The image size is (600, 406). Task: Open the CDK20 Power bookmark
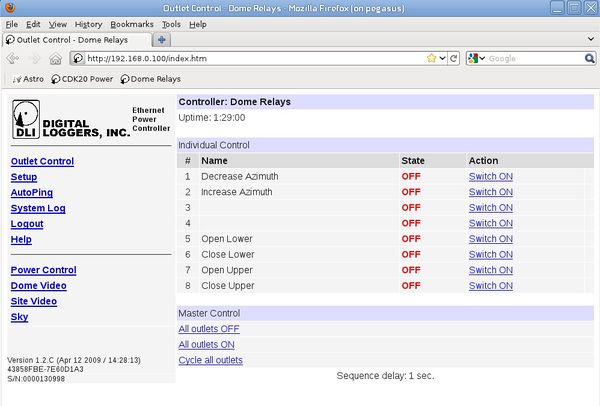pos(82,79)
